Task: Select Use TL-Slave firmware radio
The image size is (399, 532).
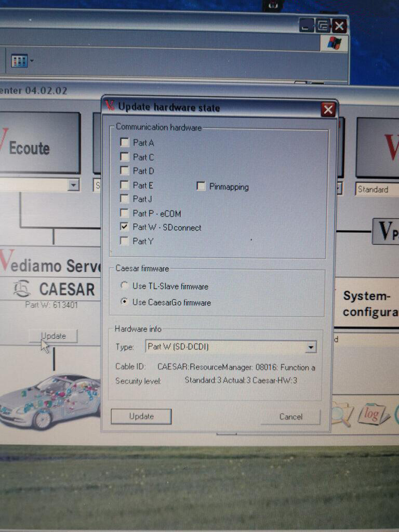Action: click(x=125, y=285)
